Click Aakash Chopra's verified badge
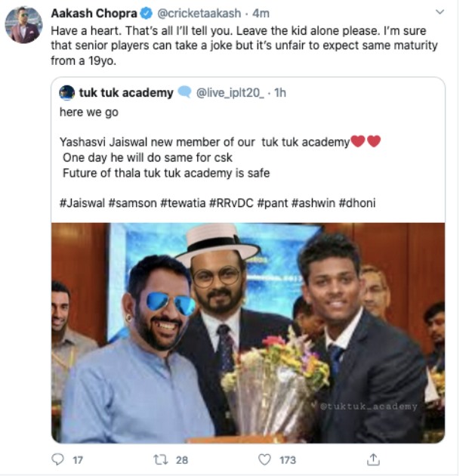The width and height of the screenshot is (472, 476). 147,13
